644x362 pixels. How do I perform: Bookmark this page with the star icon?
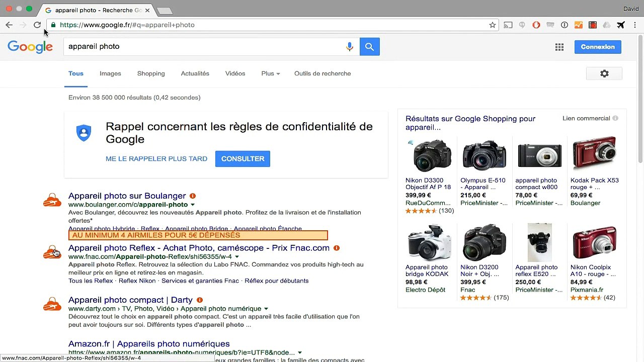(493, 25)
